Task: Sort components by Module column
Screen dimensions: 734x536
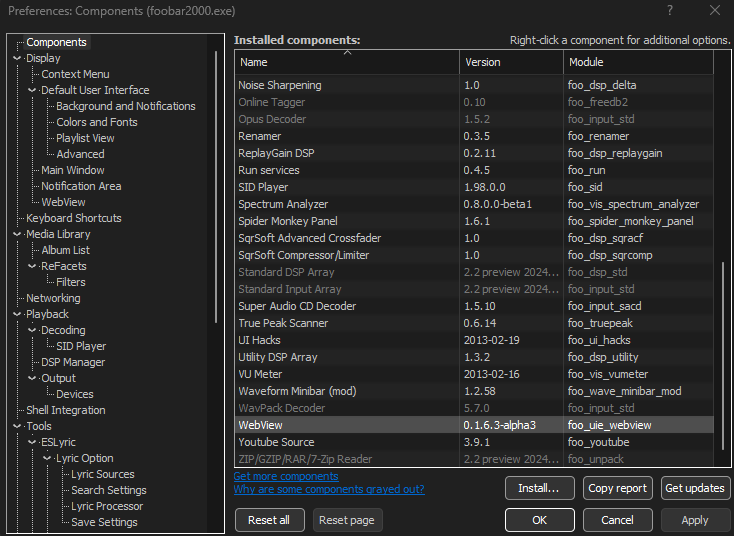Action: 639,62
